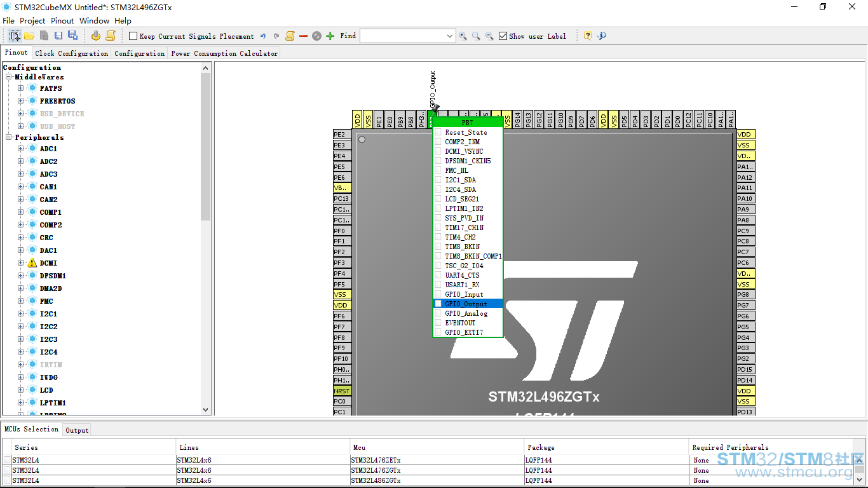This screenshot has width=868, height=488.
Task: Select GPIO_Output in the PB7 popup
Action: [468, 304]
